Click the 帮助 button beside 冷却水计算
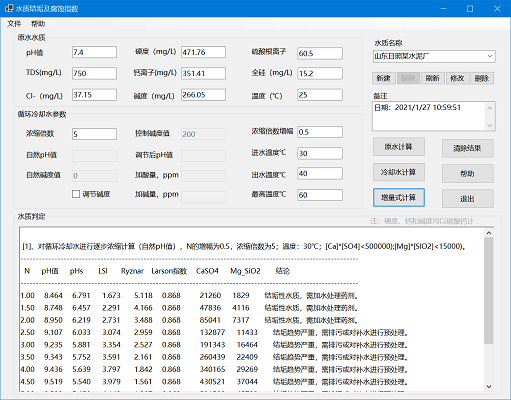Image resolution: width=511 pixels, height=400 pixels. click(468, 174)
